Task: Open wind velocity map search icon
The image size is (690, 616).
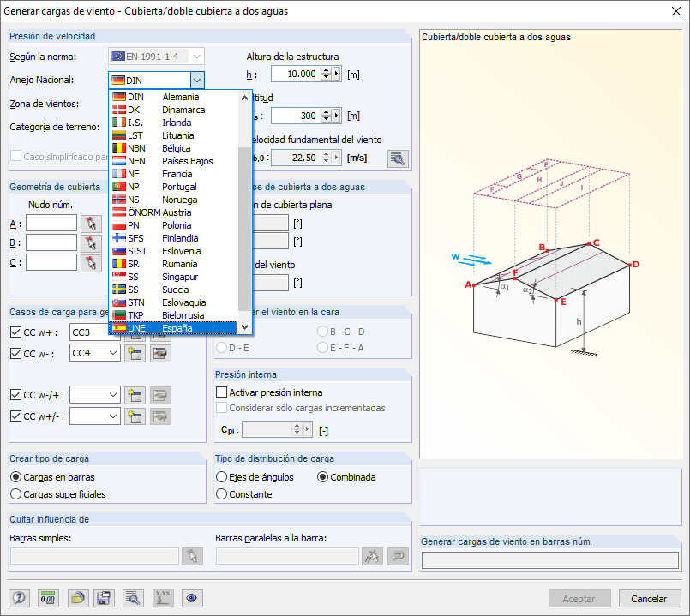Action: coord(398,158)
